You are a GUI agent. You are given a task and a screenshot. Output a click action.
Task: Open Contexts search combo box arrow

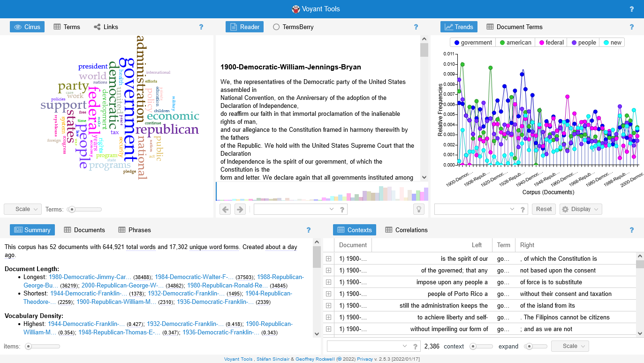[404, 346]
